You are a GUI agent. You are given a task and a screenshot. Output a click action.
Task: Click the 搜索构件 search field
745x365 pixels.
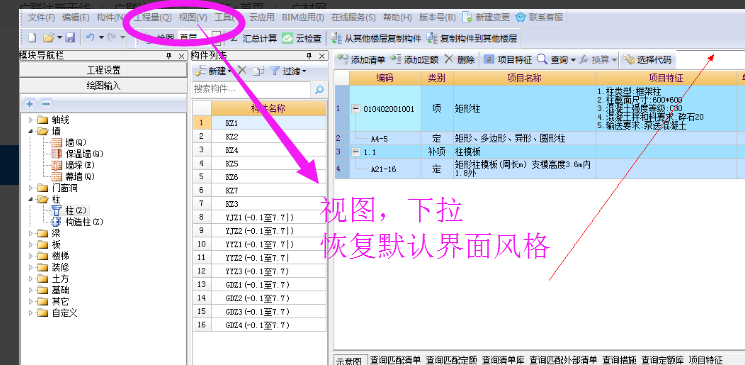point(251,89)
